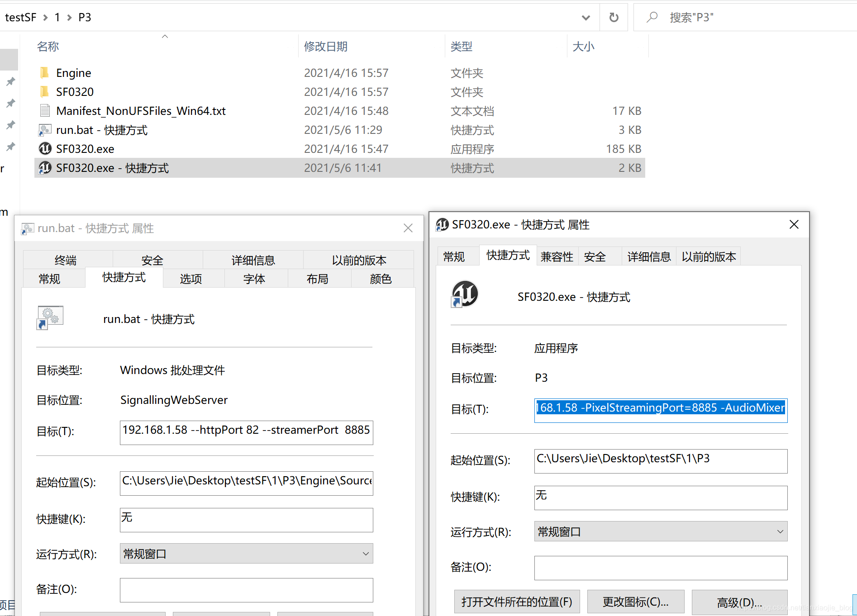Image resolution: width=857 pixels, height=616 pixels.
Task: Expand the address bar history dropdown
Action: pos(586,18)
